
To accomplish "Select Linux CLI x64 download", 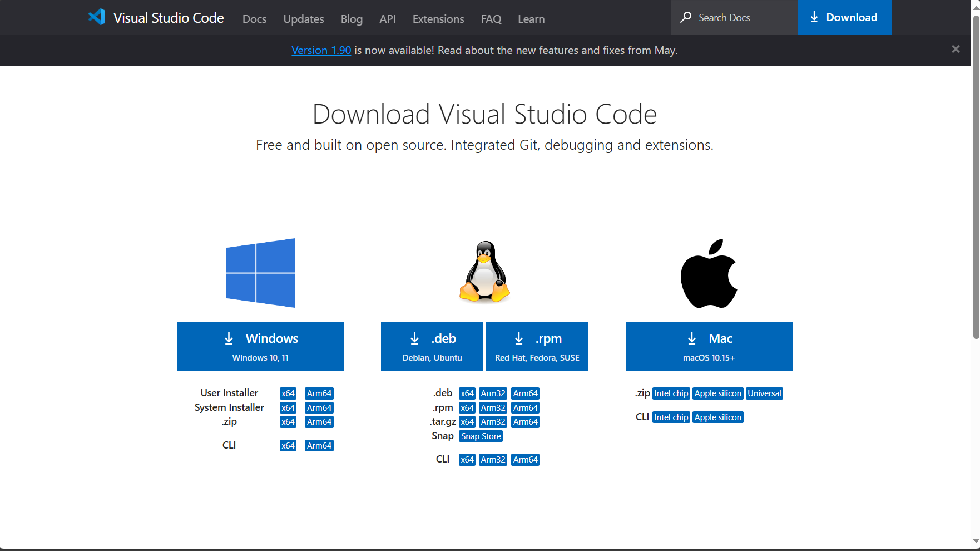I will [467, 460].
